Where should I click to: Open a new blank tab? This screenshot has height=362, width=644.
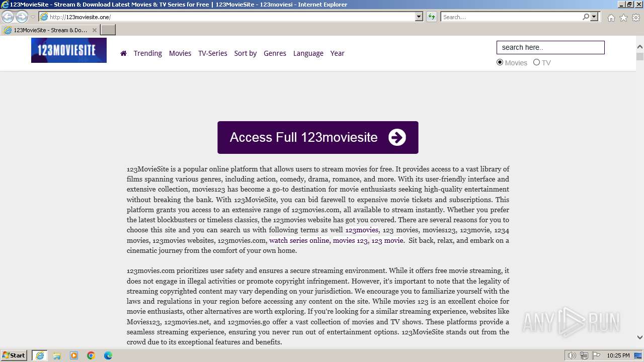point(108,30)
